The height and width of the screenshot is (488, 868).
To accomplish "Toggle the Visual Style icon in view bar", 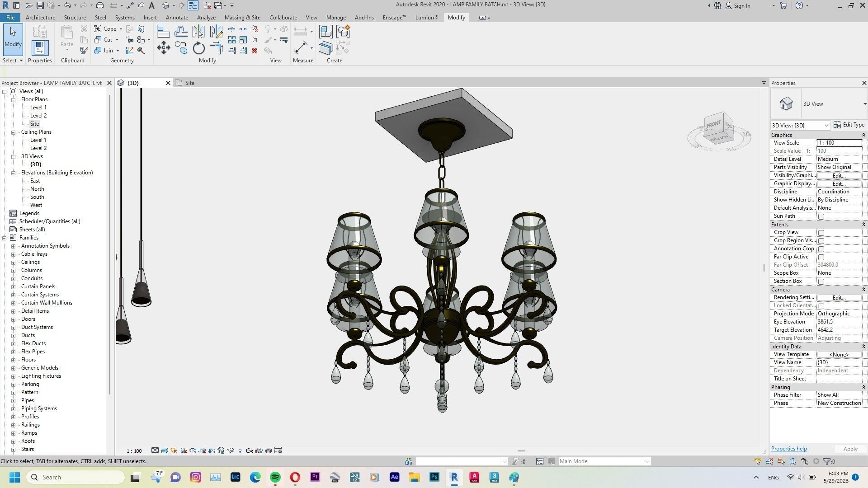I will pyautogui.click(x=165, y=450).
